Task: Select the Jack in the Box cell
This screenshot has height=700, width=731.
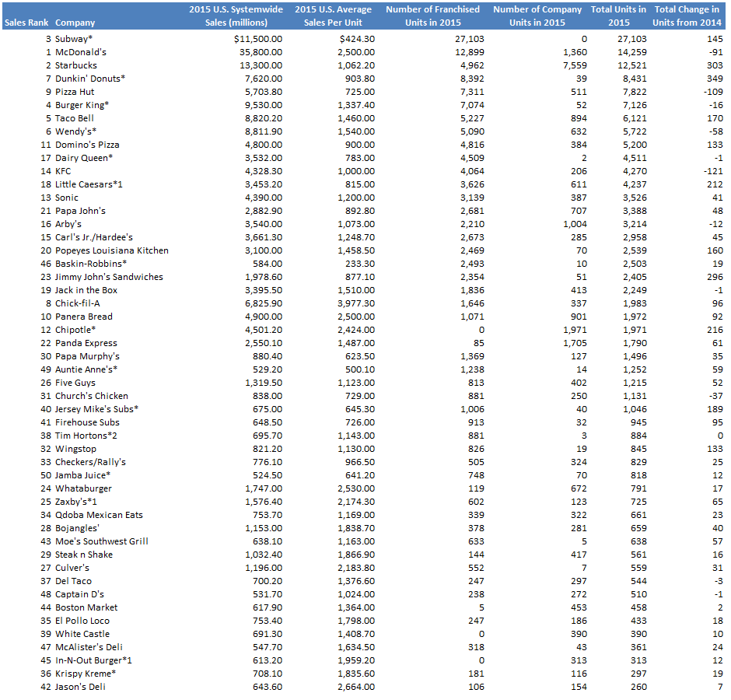Action: [86, 291]
